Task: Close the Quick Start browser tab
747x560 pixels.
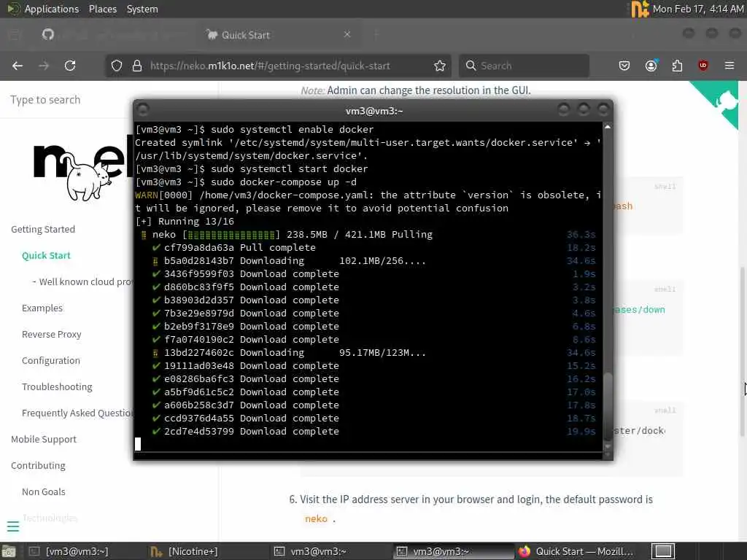Action: point(347,34)
